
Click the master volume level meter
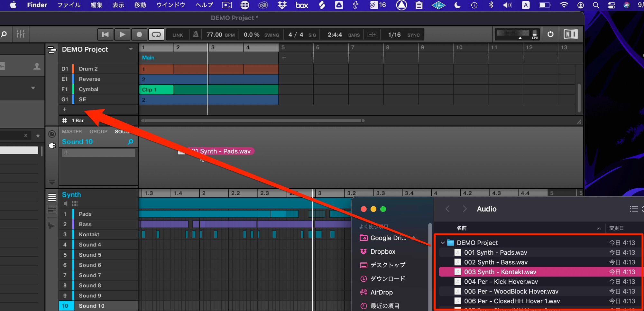tap(513, 33)
